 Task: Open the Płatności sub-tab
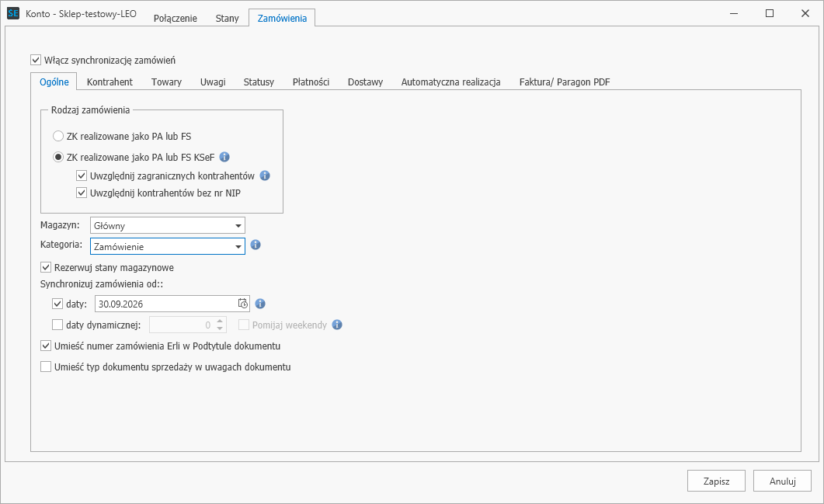tap(311, 82)
